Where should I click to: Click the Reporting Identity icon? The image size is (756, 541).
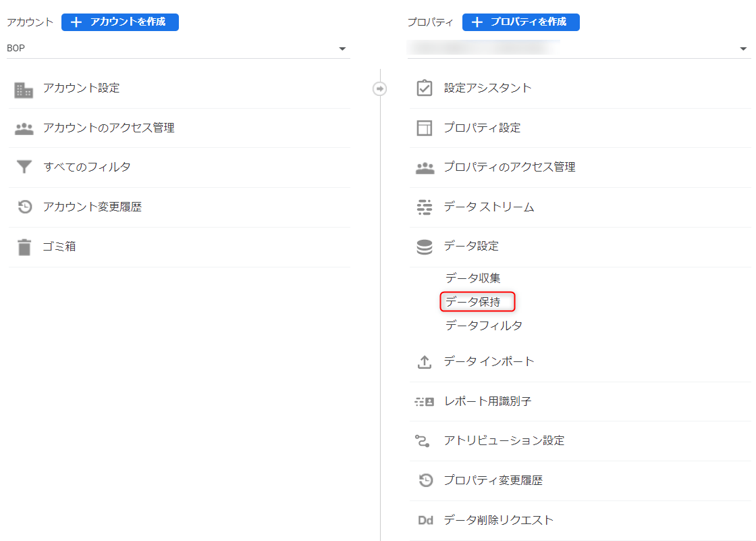pos(425,401)
